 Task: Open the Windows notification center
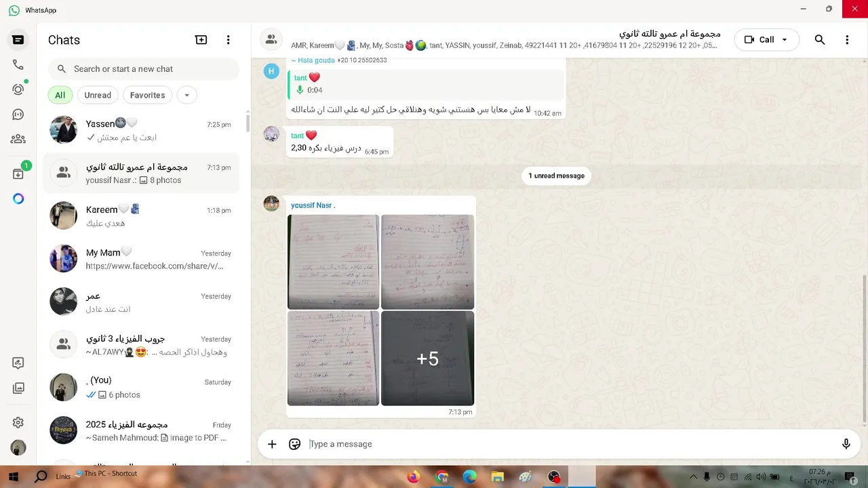click(849, 477)
